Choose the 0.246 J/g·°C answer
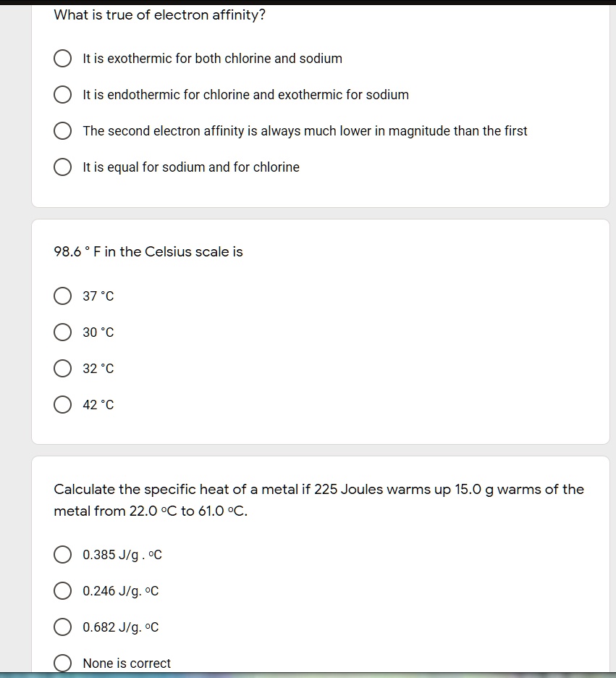The width and height of the screenshot is (616, 678). click(63, 592)
